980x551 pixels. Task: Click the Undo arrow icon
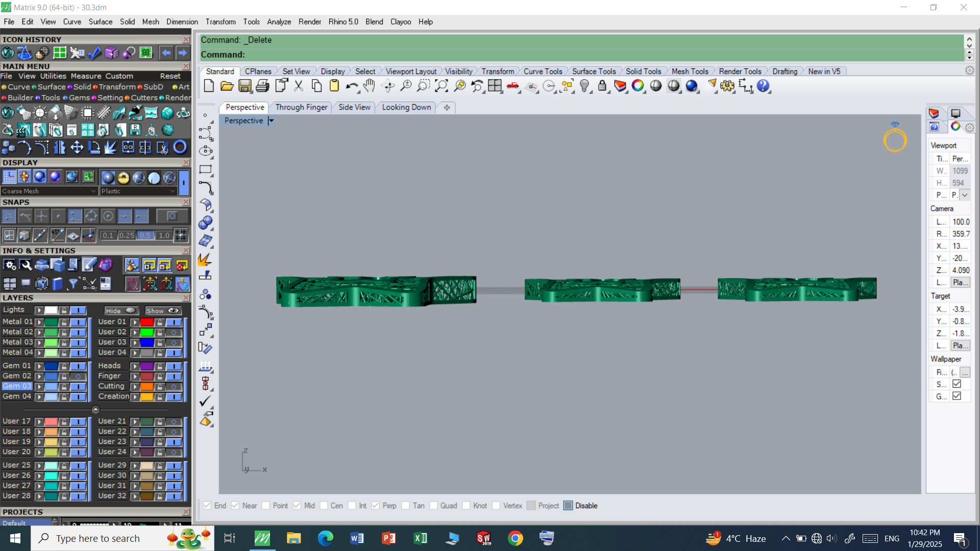[x=351, y=86]
